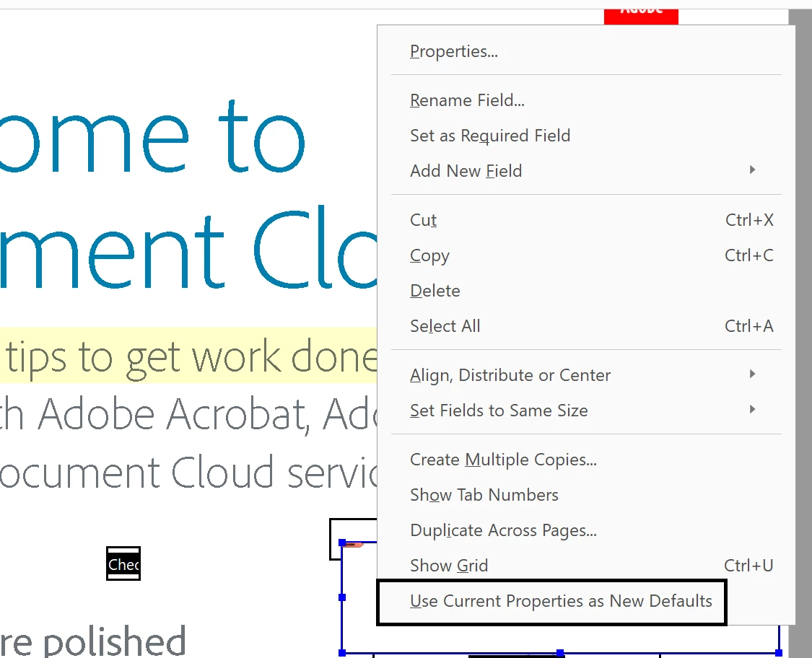Viewport: 812px width, 658px height.
Task: Toggle Show Grid menu entry
Action: 585,566
